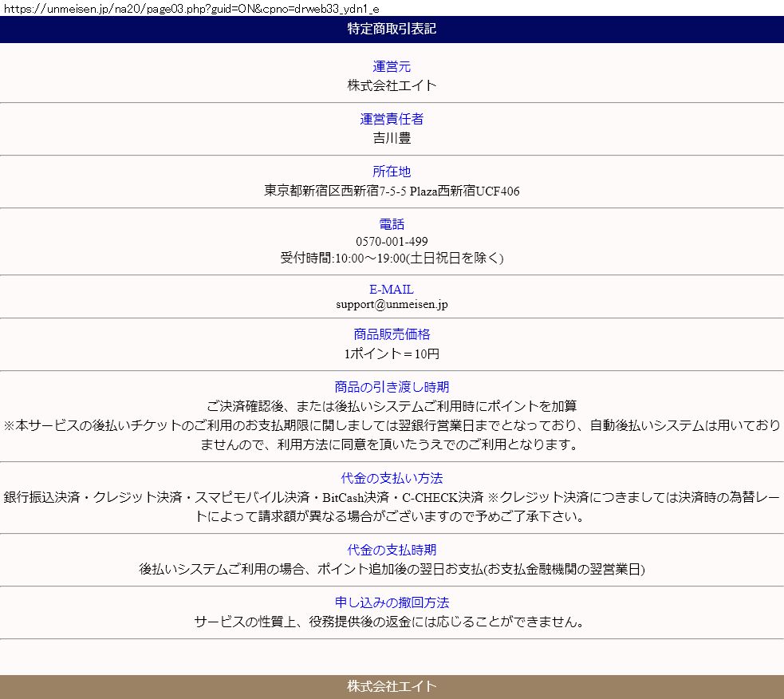Viewport: 784px width, 699px height.
Task: Click the 1ポイント＝10円 price text
Action: [x=392, y=353]
